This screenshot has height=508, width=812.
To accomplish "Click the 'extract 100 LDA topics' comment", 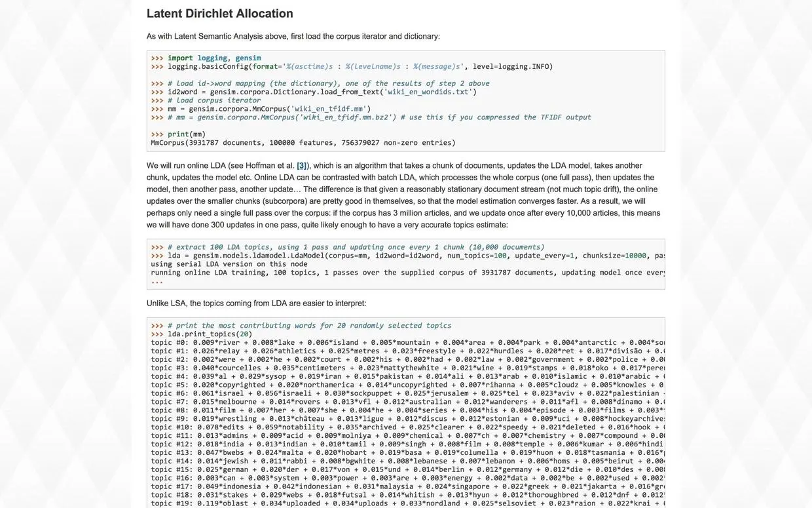I will point(348,247).
